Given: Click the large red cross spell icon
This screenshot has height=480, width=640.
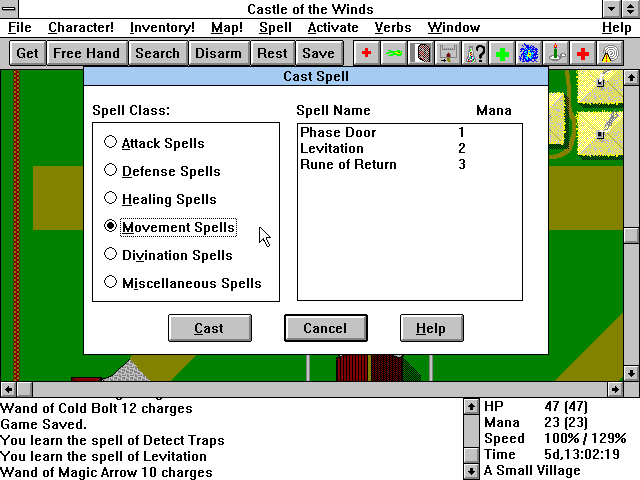Looking at the screenshot, I should click(583, 53).
